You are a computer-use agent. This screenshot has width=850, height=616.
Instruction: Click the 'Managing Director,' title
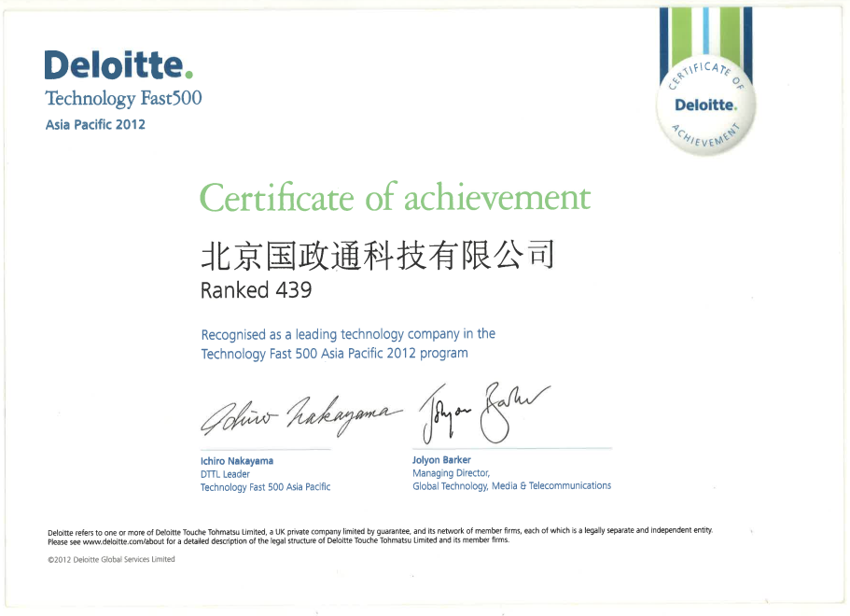pyautogui.click(x=451, y=473)
